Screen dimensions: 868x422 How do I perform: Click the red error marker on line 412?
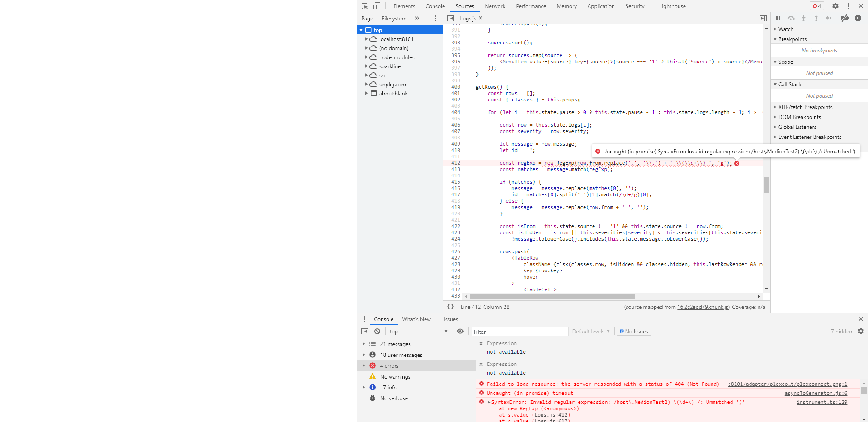(736, 163)
